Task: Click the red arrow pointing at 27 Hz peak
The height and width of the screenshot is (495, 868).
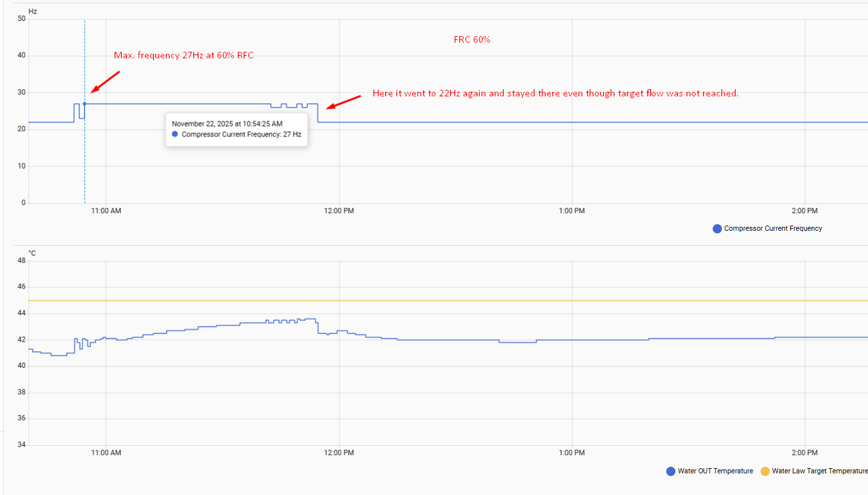Action: (x=105, y=82)
